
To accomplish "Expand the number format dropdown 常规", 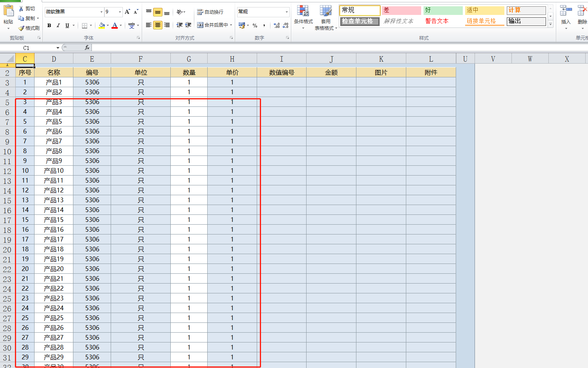I will pyautogui.click(x=287, y=12).
